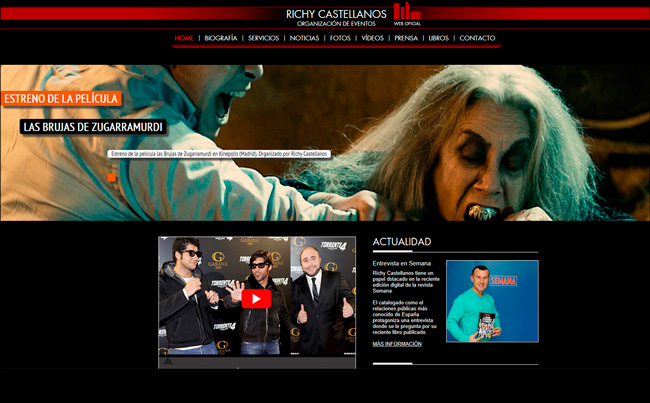
Task: Click 'ORGANIZACIÓN DE EVENTOS' subtitle text
Action: 336,24
